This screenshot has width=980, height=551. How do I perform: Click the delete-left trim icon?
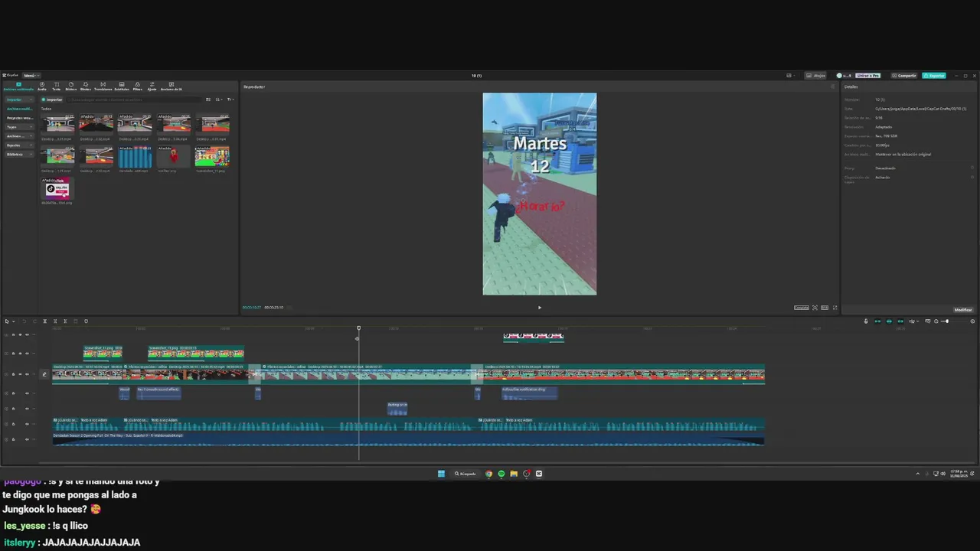(x=55, y=321)
